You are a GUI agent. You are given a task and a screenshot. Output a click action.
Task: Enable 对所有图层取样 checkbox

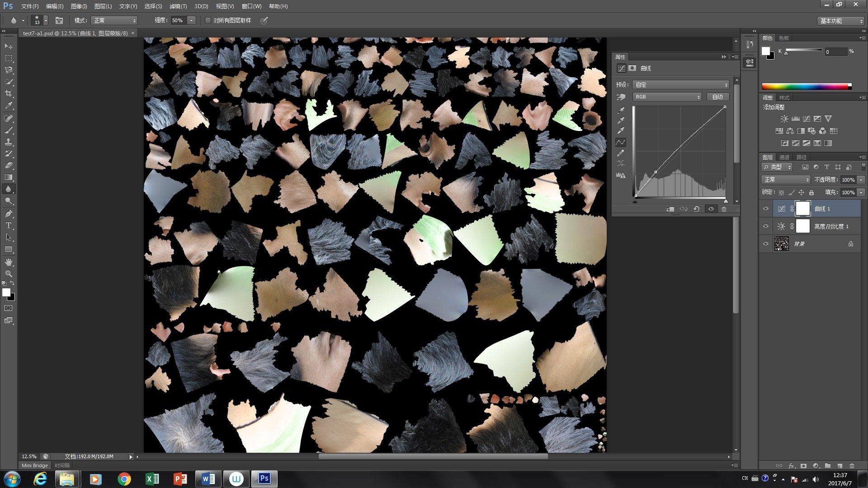(x=208, y=20)
